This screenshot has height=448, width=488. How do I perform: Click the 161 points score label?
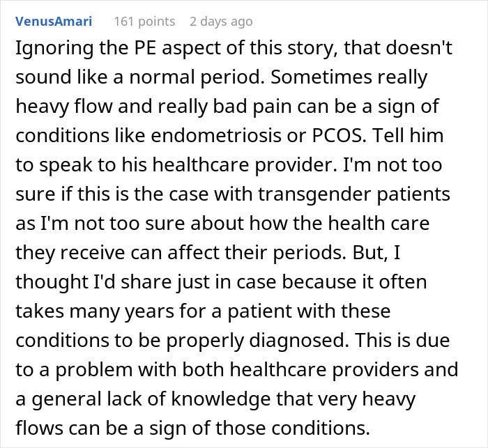click(144, 22)
